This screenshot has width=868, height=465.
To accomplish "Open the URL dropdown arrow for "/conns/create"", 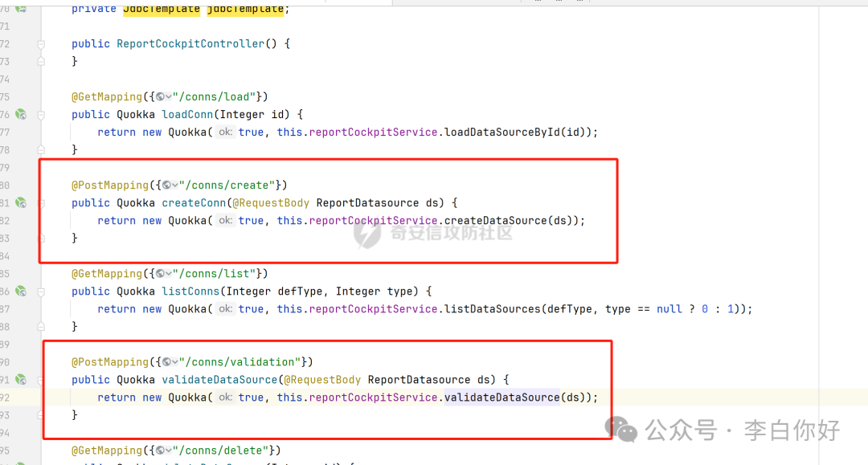I will 169,186.
